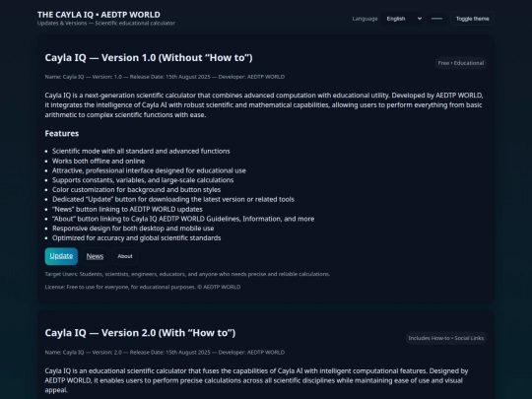Image resolution: width=532 pixels, height=399 pixels.
Task: Click the Update button in Version 1.0
Action: [x=61, y=256]
